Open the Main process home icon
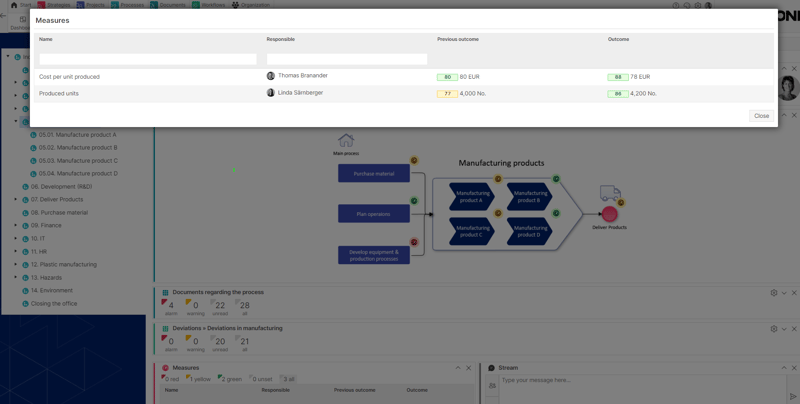This screenshot has width=800, height=404. tap(346, 141)
